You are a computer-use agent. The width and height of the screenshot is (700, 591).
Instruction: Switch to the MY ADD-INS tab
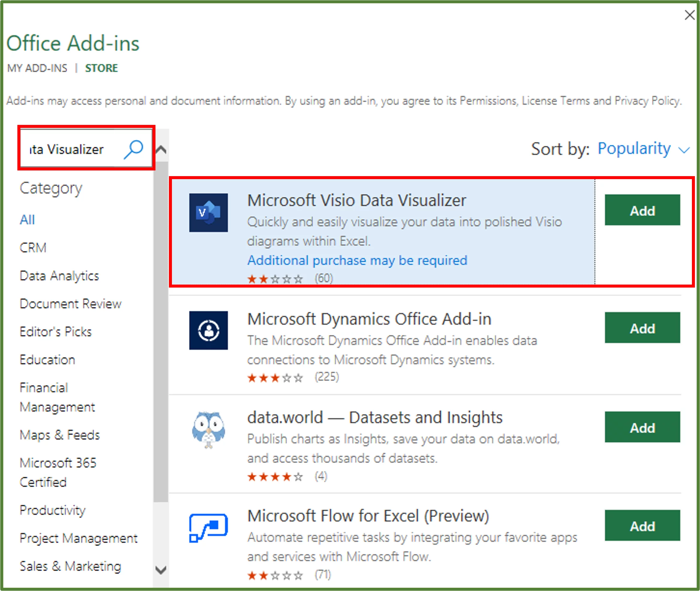click(x=37, y=68)
